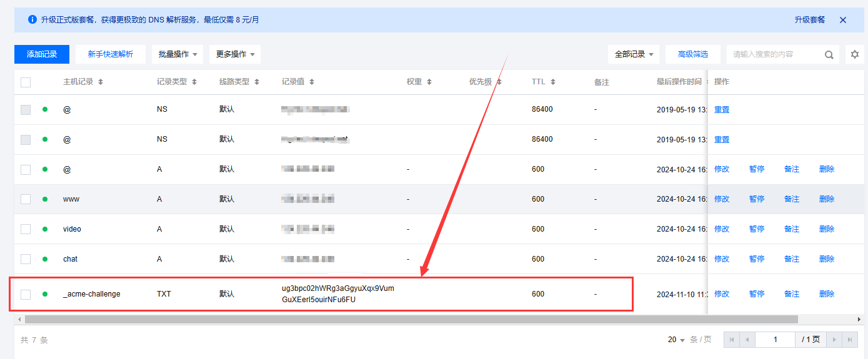Go to the next page arrow
This screenshot has height=359, width=868.
834,340
